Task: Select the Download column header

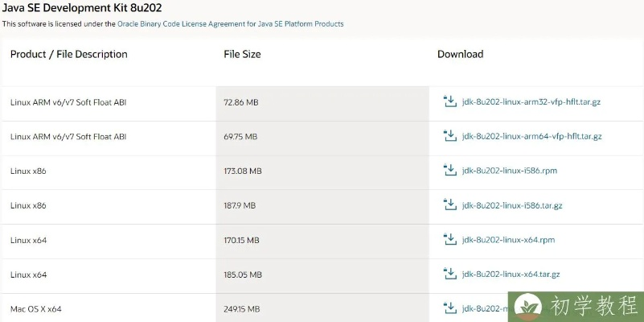Action: [x=460, y=55]
